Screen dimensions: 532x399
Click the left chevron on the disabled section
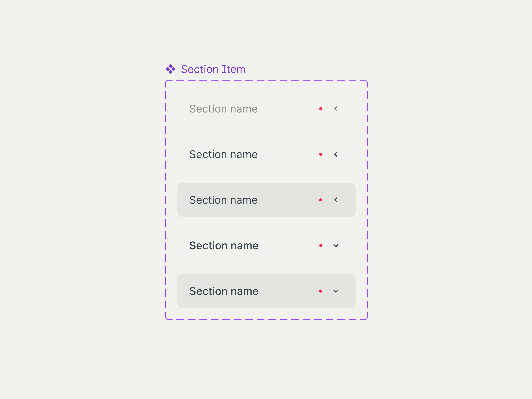coord(336,108)
